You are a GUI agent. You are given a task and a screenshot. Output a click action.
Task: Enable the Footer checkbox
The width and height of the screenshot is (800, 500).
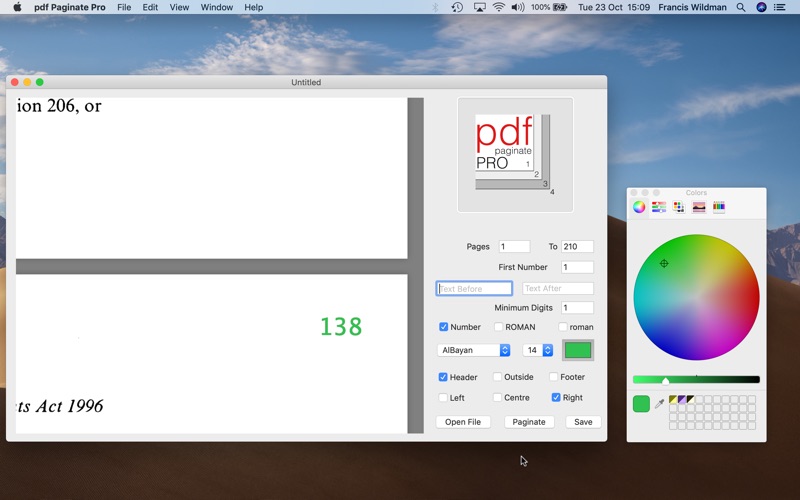[x=553, y=377]
